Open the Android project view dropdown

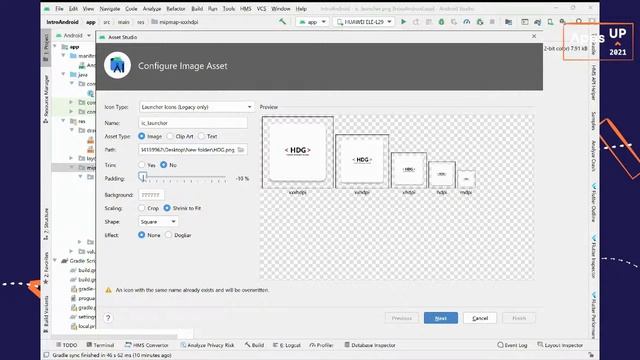pyautogui.click(x=73, y=36)
